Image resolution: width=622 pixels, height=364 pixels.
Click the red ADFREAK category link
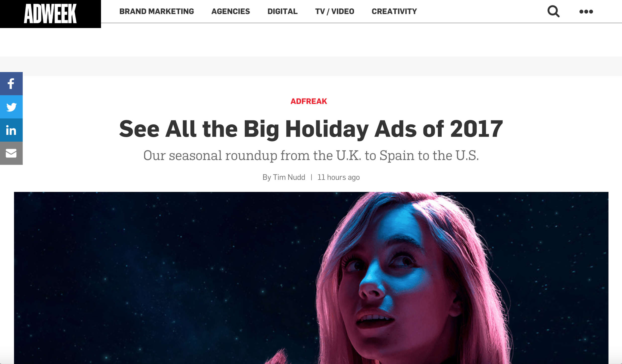pos(309,101)
